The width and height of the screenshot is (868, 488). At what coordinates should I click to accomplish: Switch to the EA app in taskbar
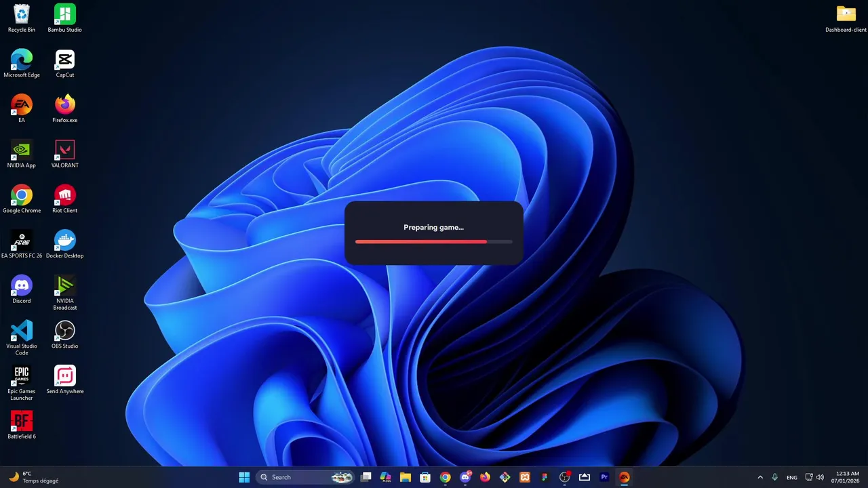tap(624, 477)
